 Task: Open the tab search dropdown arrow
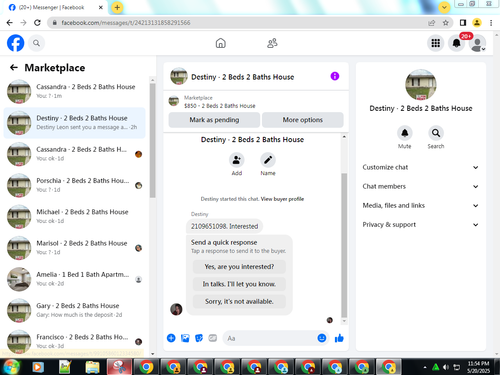coord(444,7)
